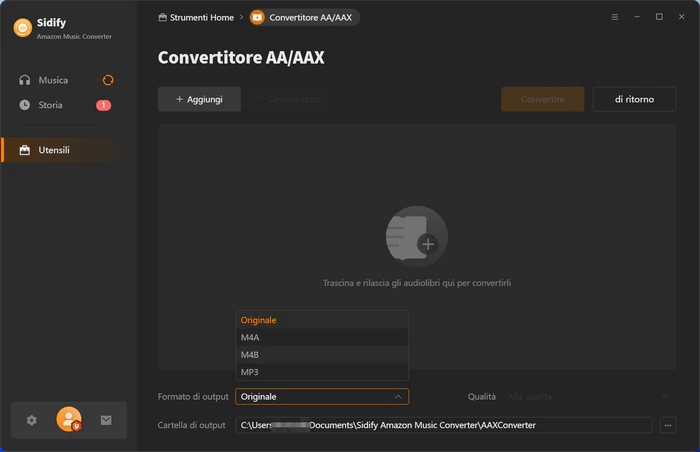Choose Originale in the format list
700x452 pixels.
pos(322,320)
